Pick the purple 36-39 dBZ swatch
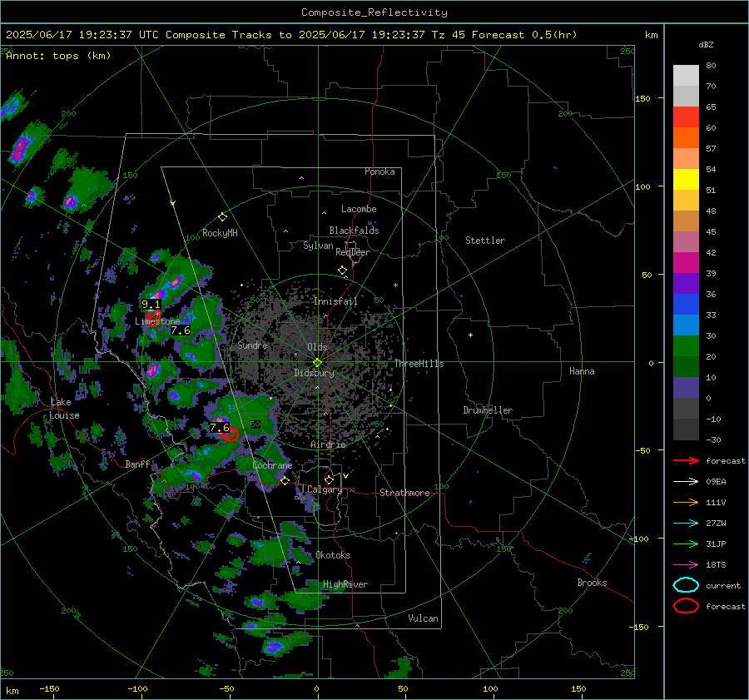Screen dimensions: 749x700 pos(686,283)
